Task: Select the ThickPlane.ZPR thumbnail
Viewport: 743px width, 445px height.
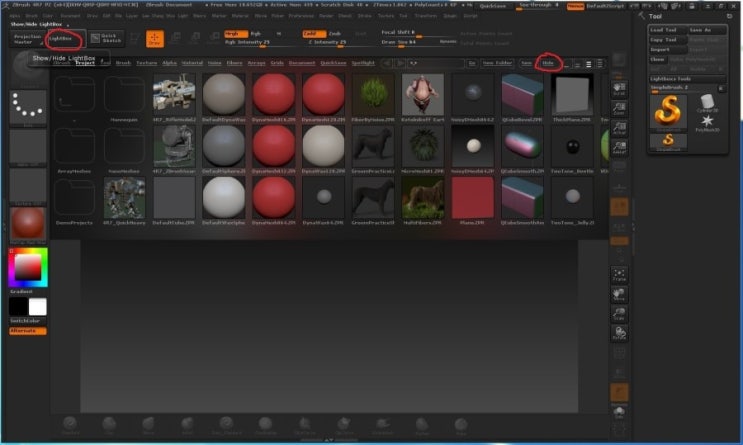Action: pos(572,94)
